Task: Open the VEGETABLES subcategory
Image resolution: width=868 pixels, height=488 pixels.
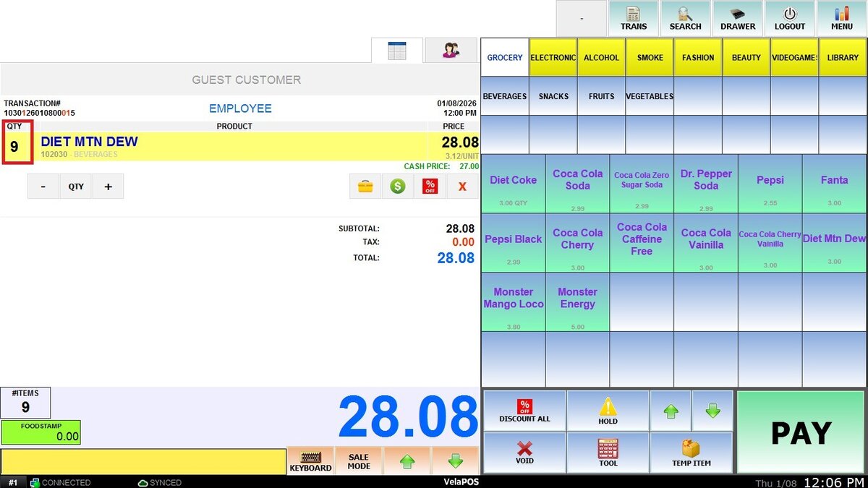Action: tap(650, 96)
